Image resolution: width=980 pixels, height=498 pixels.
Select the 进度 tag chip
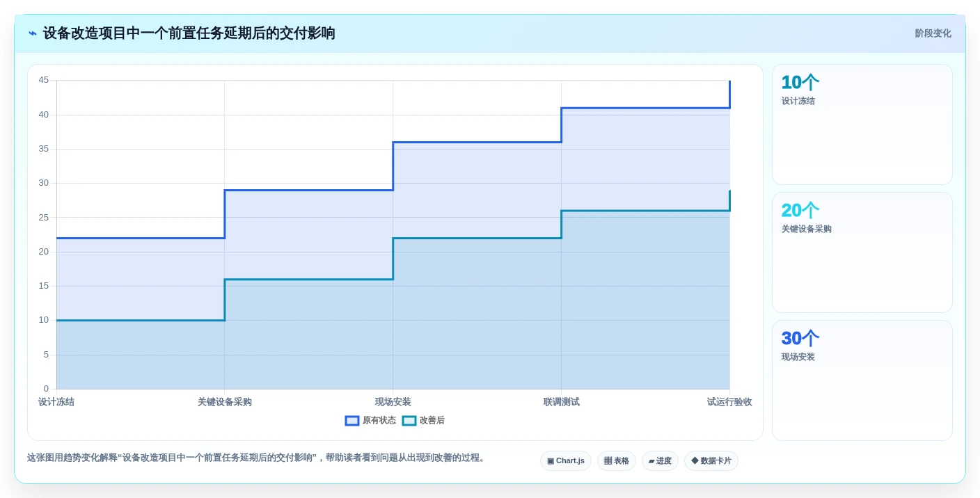click(x=660, y=461)
